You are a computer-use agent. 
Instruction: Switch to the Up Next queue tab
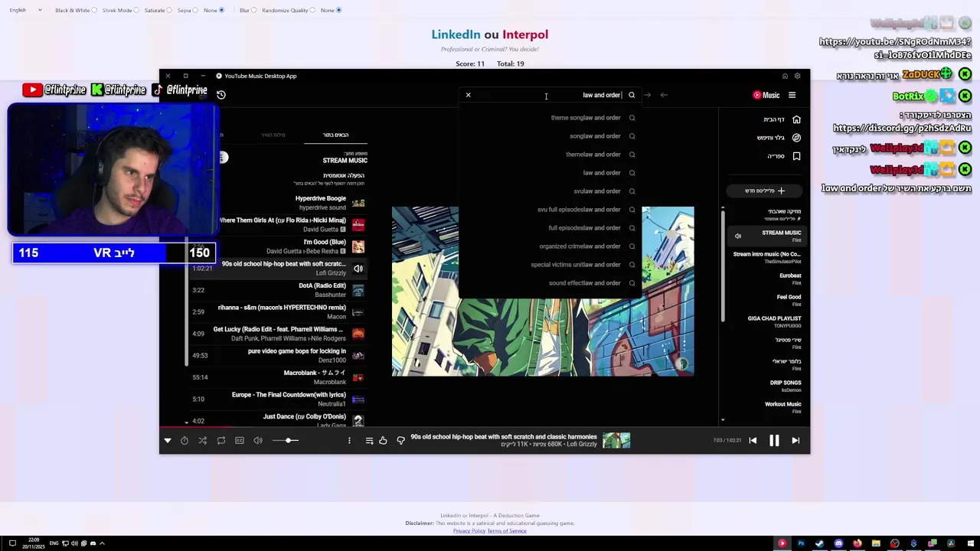(x=335, y=135)
